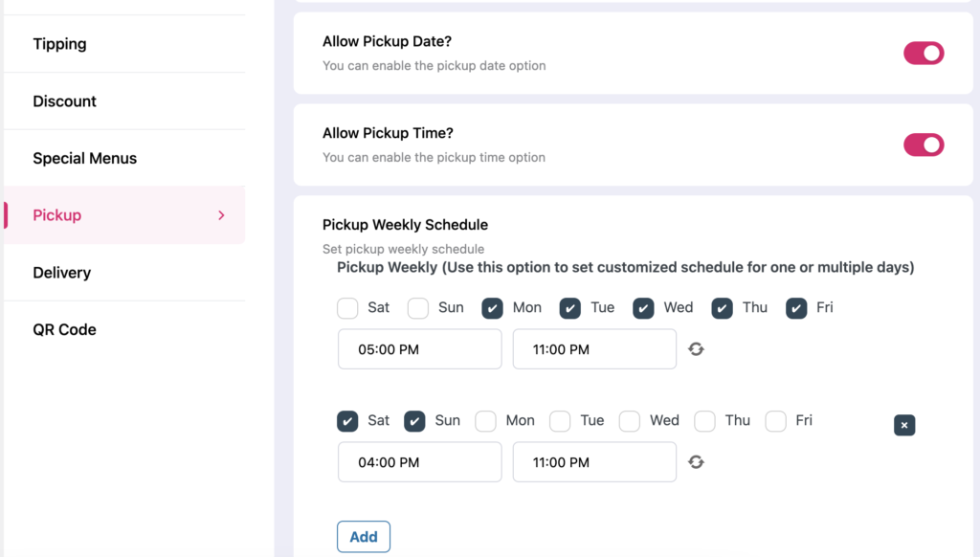The width and height of the screenshot is (980, 557).
Task: Click the refresh icon beside the weekend schedule times
Action: click(x=697, y=462)
